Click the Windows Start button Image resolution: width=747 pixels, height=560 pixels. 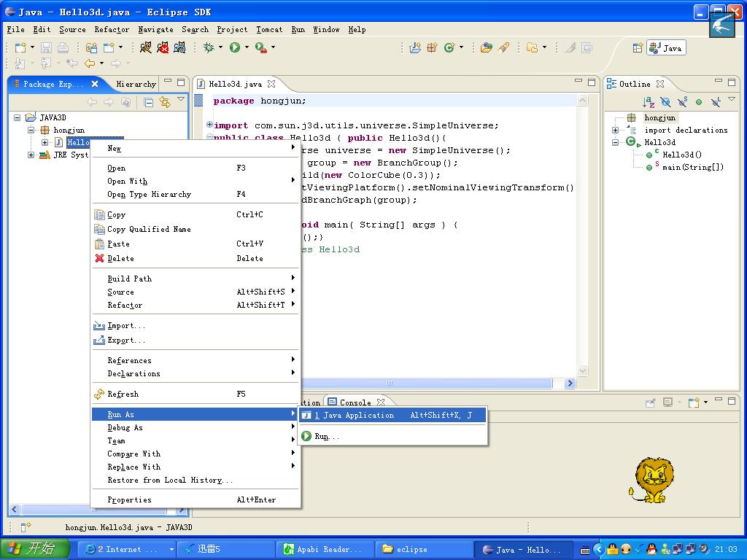35,549
